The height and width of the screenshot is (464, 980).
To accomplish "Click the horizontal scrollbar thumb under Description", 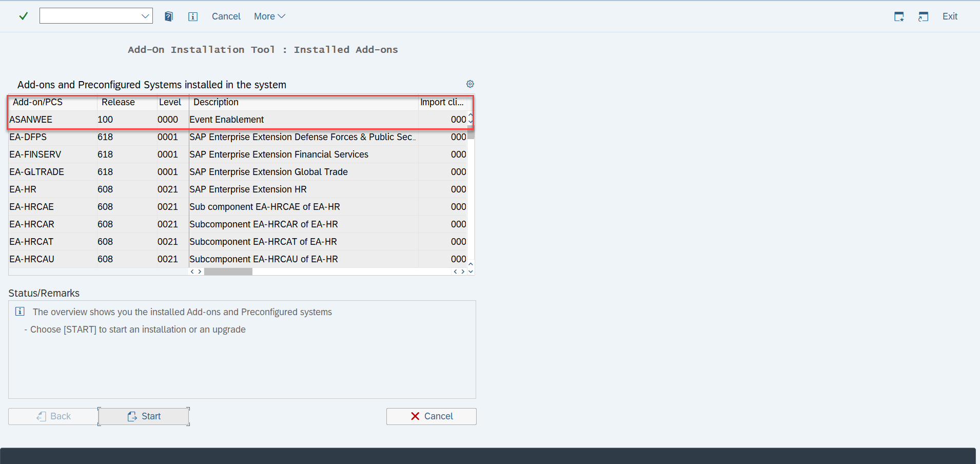I will [228, 272].
